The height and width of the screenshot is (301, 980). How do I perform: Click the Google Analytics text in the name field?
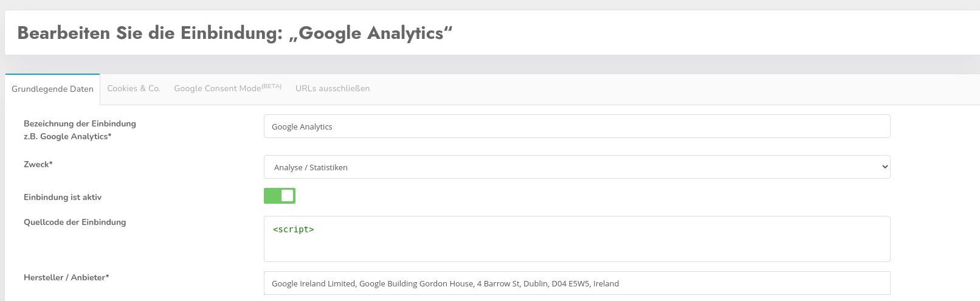(302, 127)
